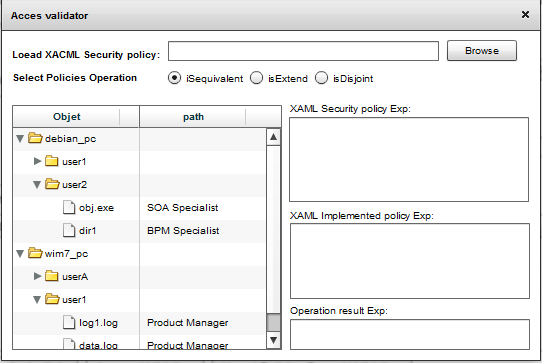Select the log1.log tree item
The image size is (542, 363).
point(98,323)
